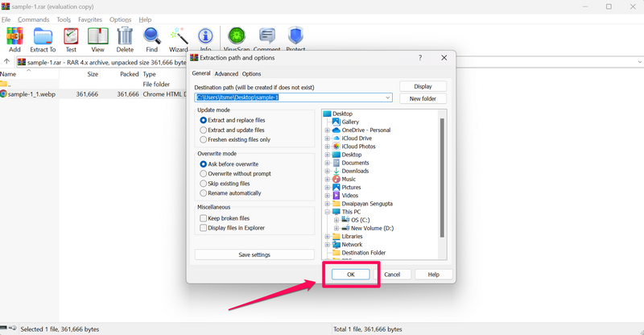This screenshot has width=644, height=335.
Task: Click the Delete trash icon
Action: (x=125, y=36)
